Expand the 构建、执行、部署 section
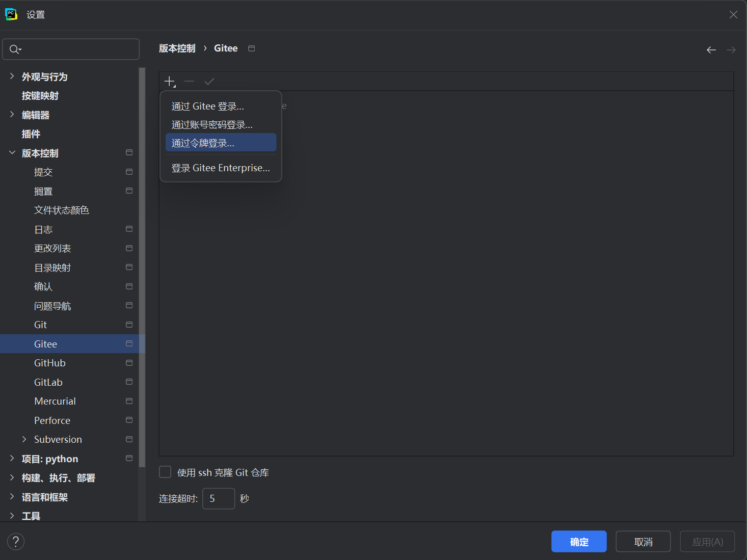This screenshot has width=747, height=560. click(12, 477)
